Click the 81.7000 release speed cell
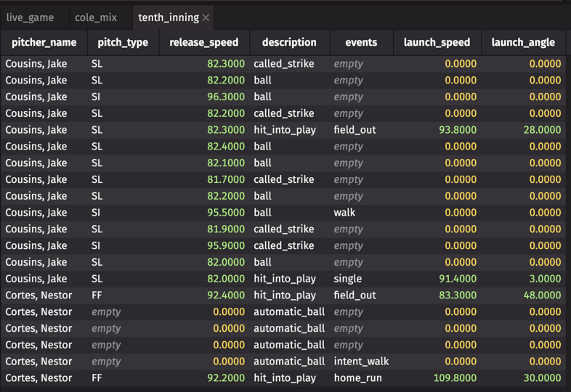This screenshot has height=392, width=571. 225,179
